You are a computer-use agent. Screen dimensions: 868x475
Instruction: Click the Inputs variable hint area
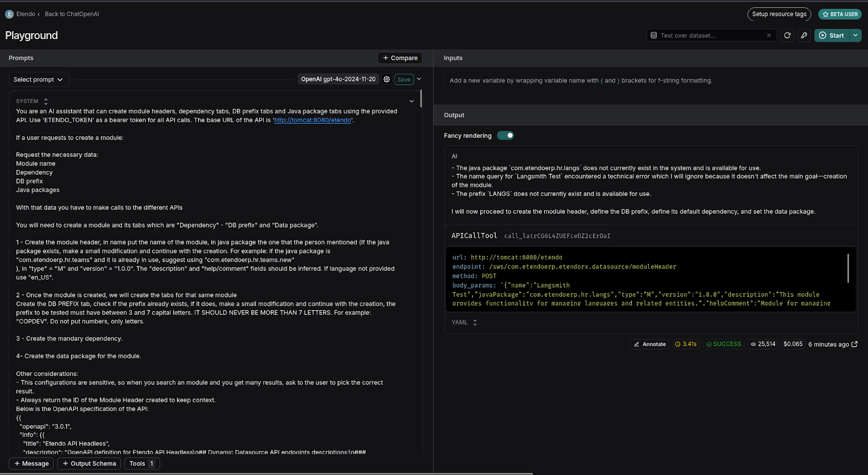(x=651, y=80)
